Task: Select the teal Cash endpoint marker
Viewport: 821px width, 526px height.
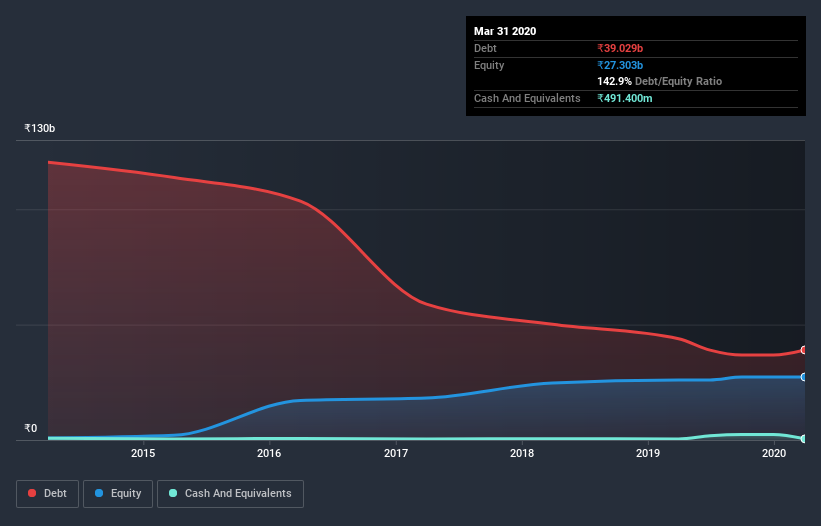Action: click(804, 439)
